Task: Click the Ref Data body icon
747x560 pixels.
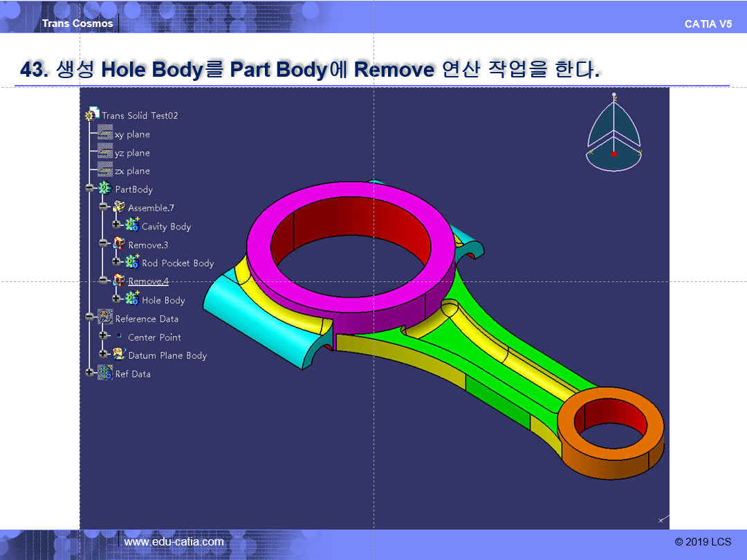Action: 105,373
